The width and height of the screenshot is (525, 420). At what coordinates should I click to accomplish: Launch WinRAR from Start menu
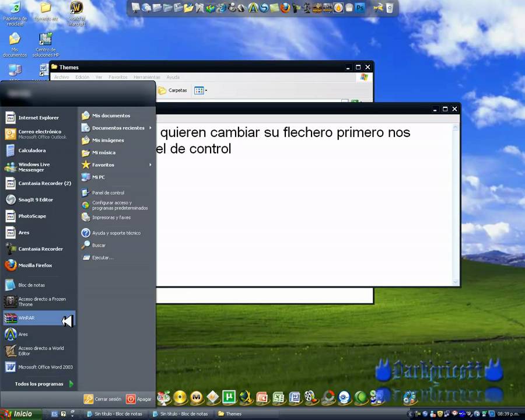tap(39, 318)
